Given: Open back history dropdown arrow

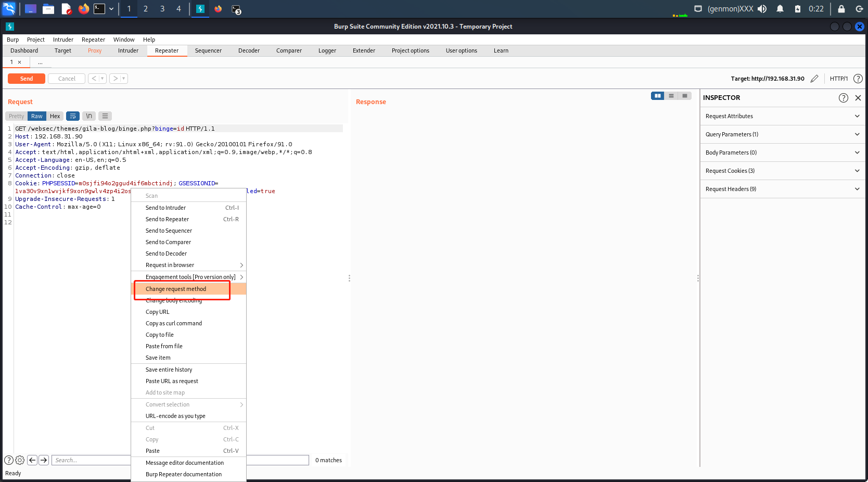Looking at the screenshot, I should coord(103,79).
